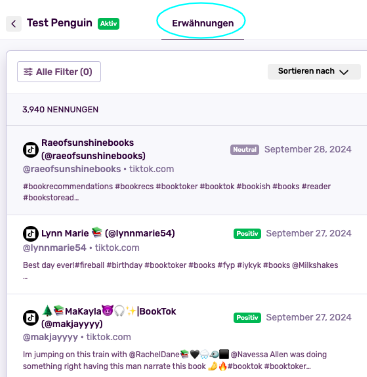367x377 pixels.
Task: Open the Sortieren nach dropdown
Action: 314,71
